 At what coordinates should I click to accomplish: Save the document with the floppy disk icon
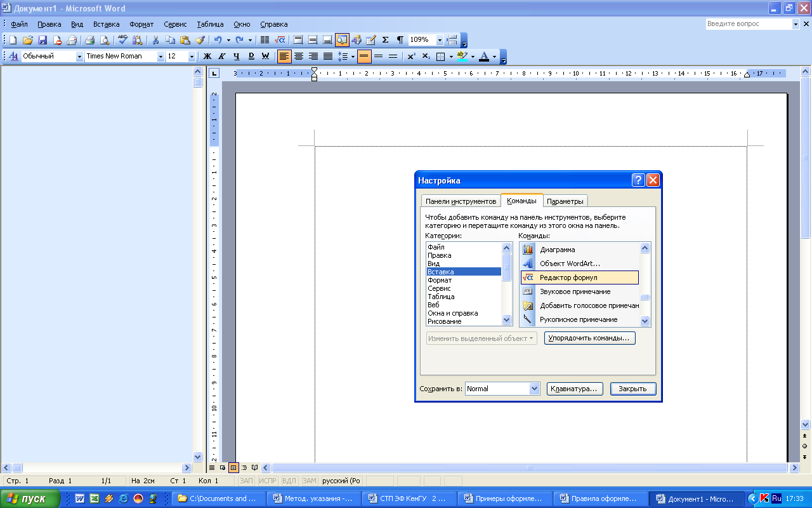tap(43, 40)
